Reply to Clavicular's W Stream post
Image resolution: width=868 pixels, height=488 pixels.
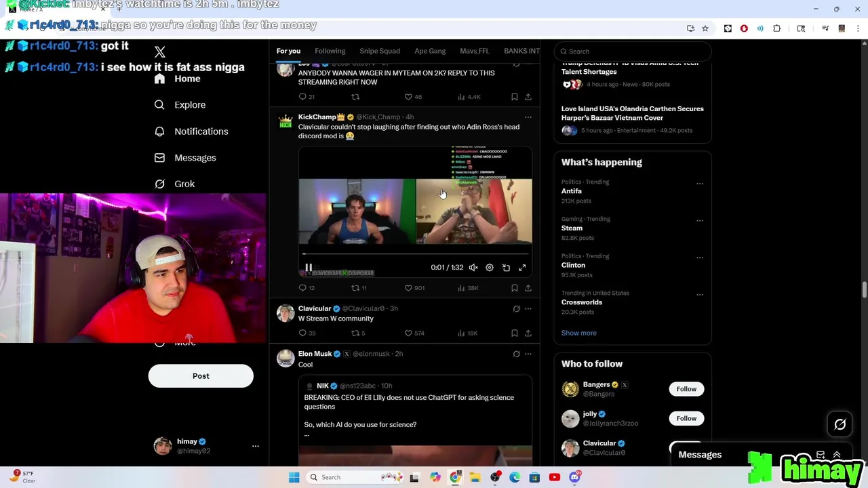tap(307, 333)
